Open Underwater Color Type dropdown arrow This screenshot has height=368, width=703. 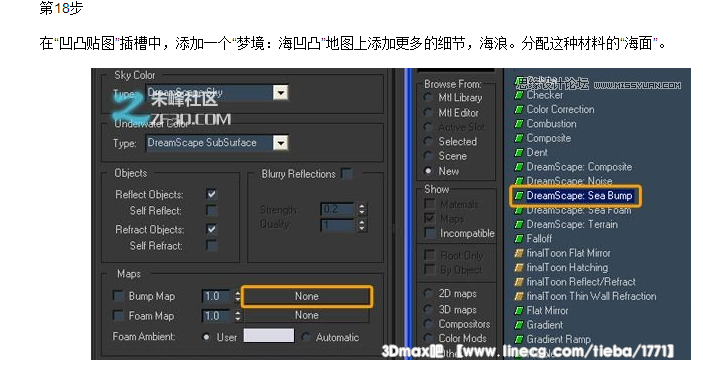coord(281,143)
